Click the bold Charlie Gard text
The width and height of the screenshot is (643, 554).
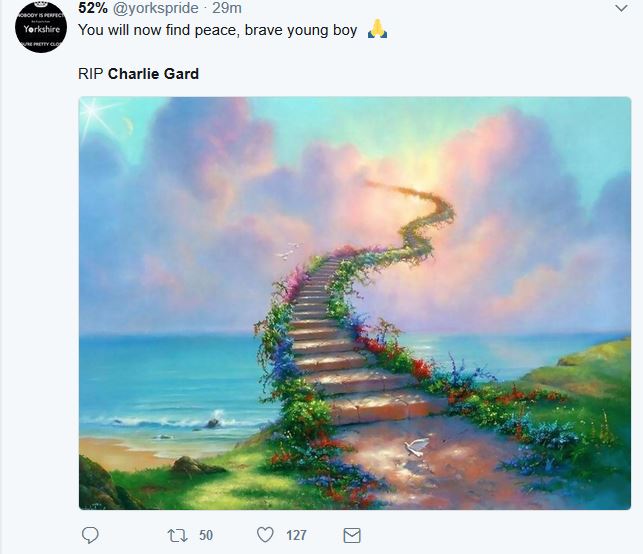153,74
